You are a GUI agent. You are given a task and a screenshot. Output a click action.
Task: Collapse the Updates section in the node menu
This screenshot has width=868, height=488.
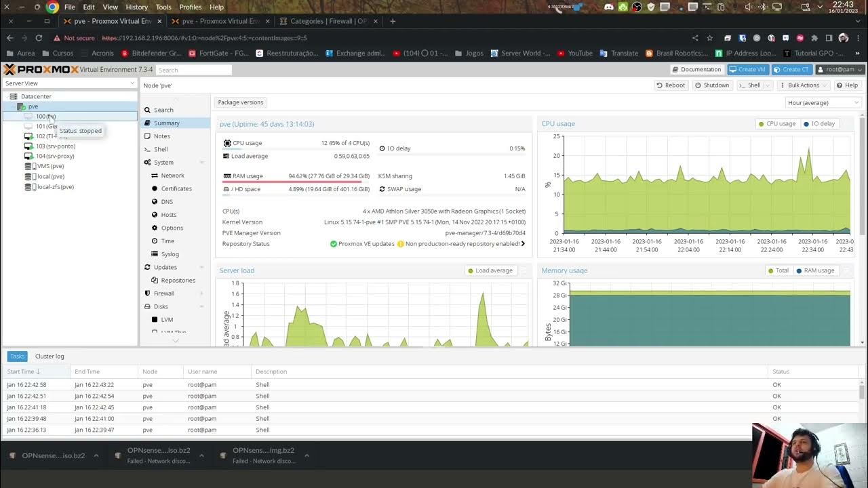[x=201, y=267]
